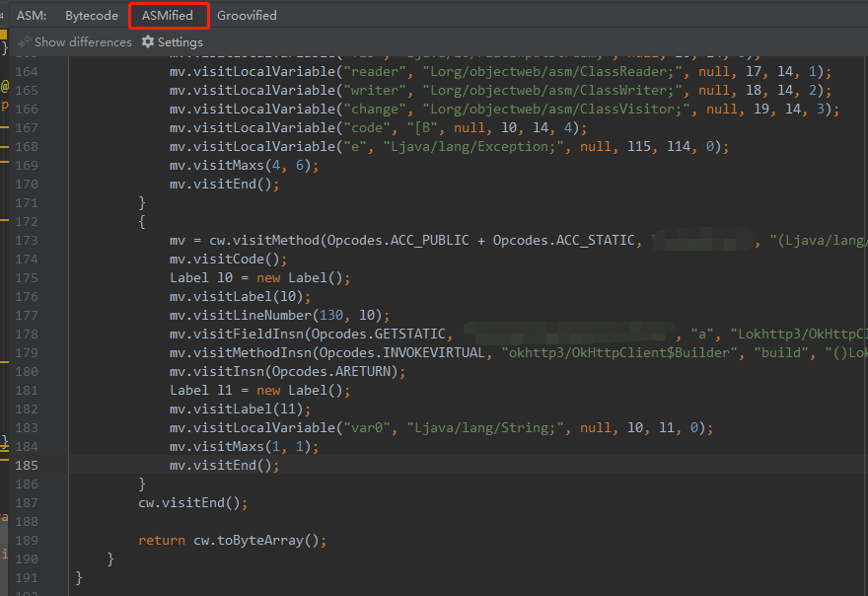
Task: Click "okhttp3/OkHttpClient$Builder" string
Action: click(619, 353)
